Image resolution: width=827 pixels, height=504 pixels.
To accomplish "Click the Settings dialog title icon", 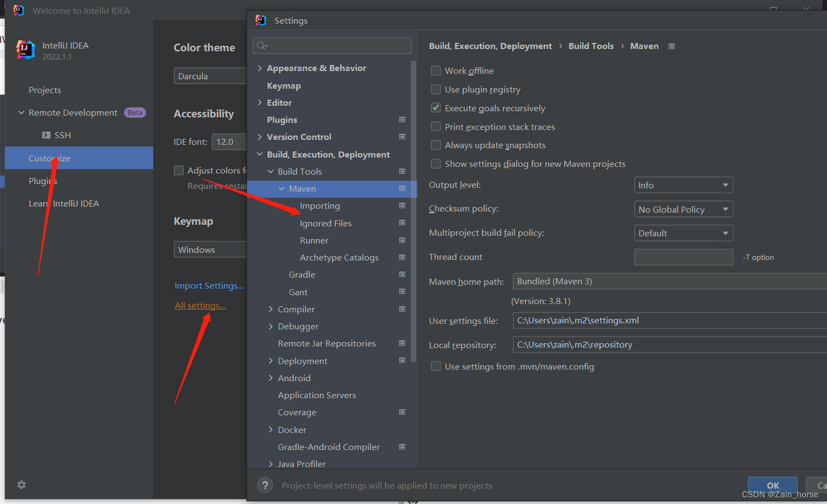I will [261, 20].
